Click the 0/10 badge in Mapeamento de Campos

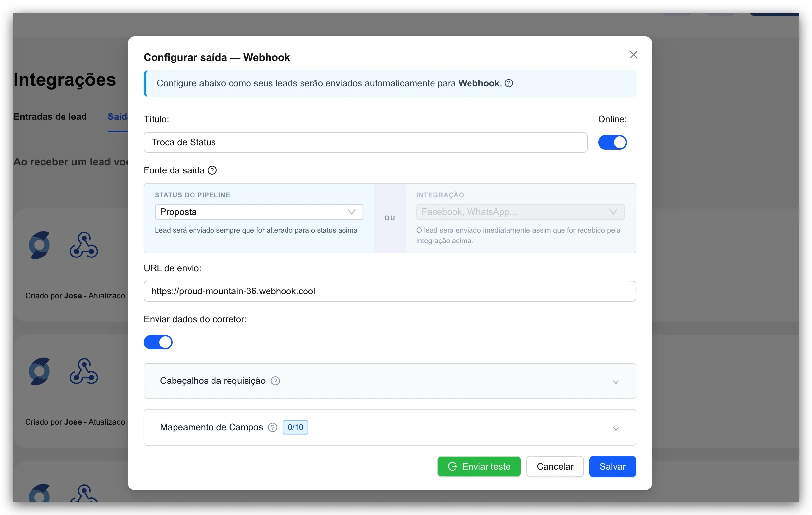[295, 427]
